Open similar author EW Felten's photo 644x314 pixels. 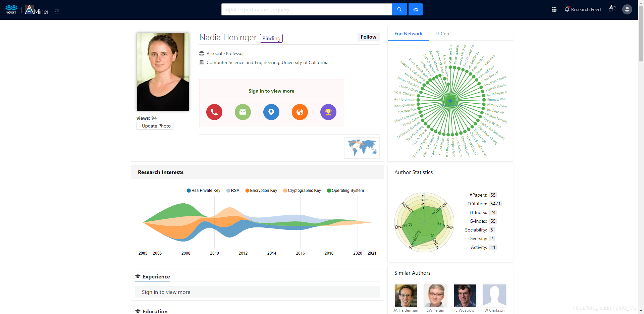pyautogui.click(x=435, y=296)
